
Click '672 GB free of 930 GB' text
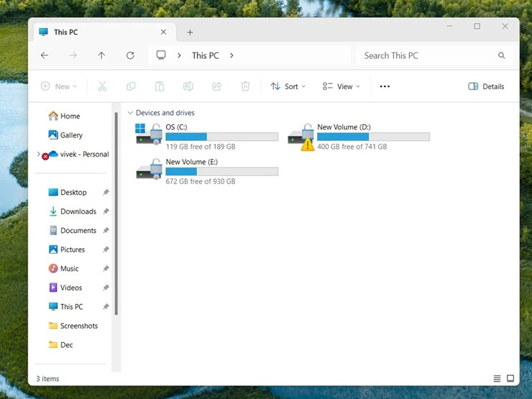(x=201, y=181)
